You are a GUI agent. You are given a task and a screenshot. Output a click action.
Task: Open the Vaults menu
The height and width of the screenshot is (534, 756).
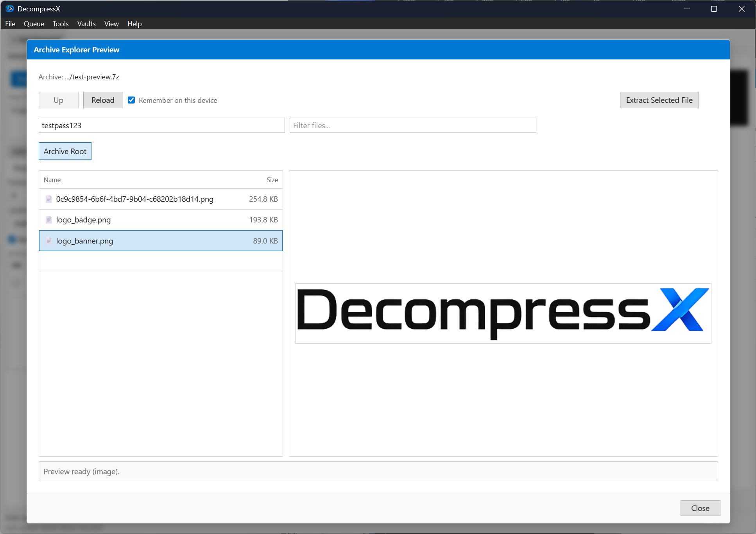pyautogui.click(x=86, y=23)
